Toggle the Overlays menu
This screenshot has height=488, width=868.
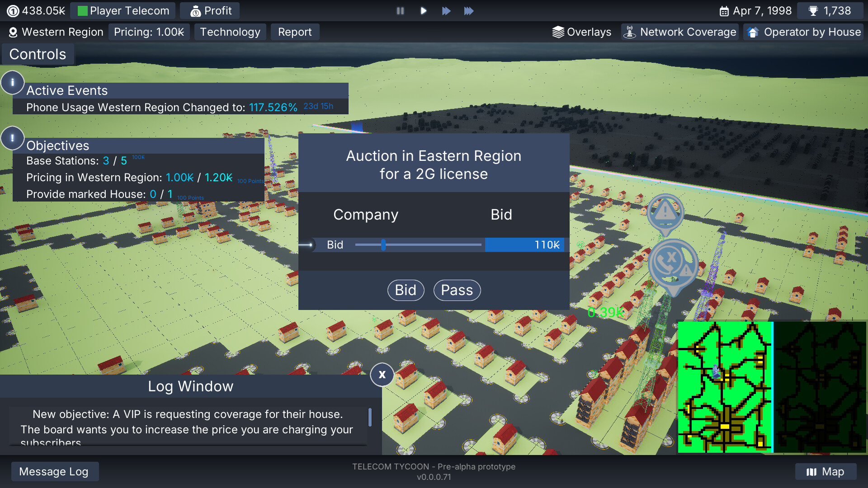[582, 32]
